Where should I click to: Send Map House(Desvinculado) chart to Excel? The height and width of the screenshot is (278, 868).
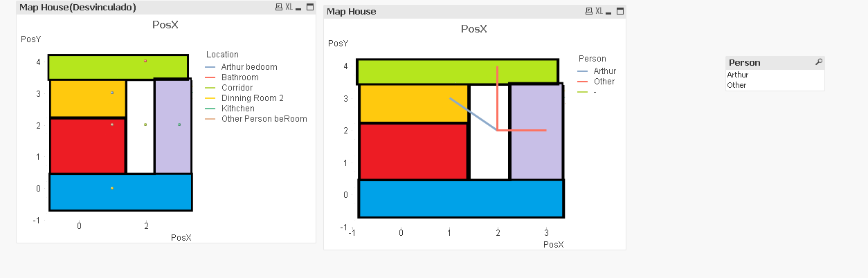pyautogui.click(x=289, y=7)
